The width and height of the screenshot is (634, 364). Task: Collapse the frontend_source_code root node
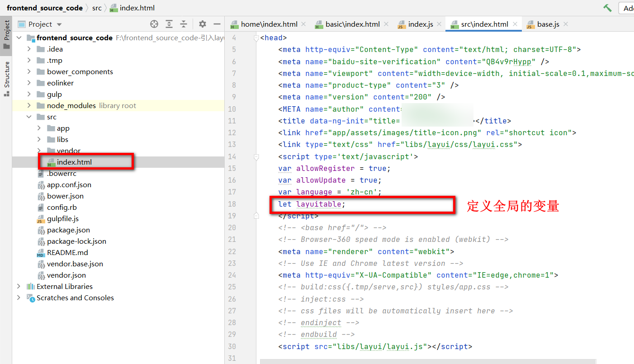coord(19,38)
